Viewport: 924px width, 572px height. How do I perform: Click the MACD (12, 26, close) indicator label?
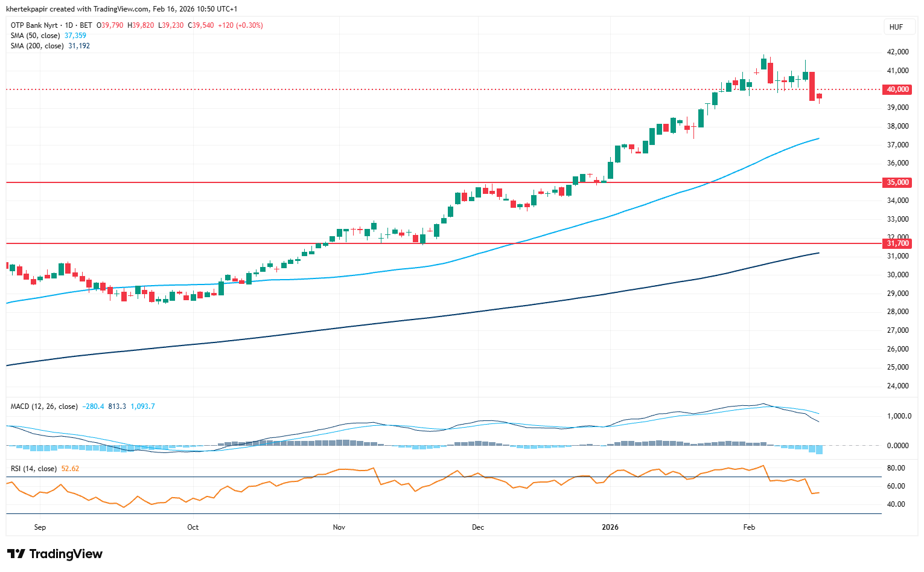44,407
